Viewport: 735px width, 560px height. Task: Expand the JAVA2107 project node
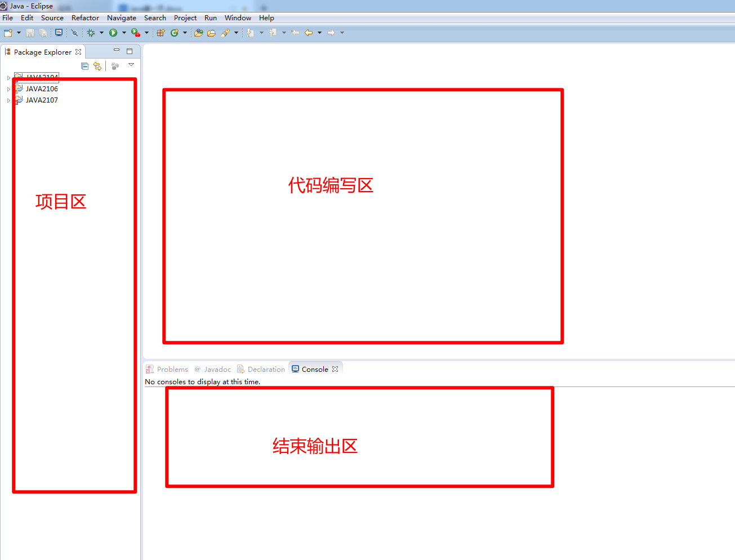[8, 100]
